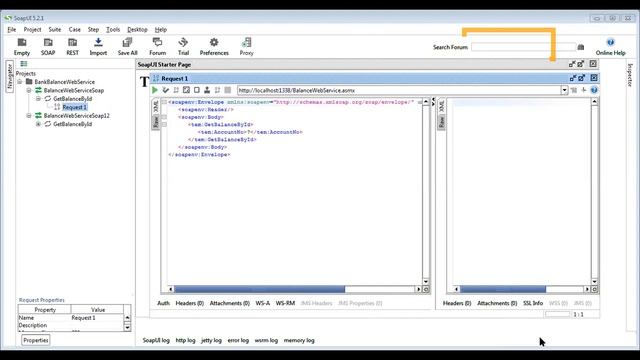
Task: Open the memory log tab
Action: (299, 340)
